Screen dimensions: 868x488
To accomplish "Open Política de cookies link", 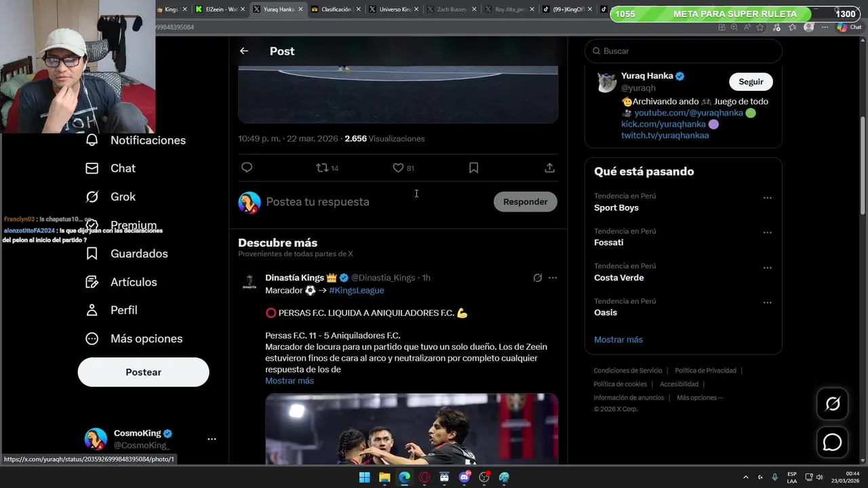I will pos(620,384).
